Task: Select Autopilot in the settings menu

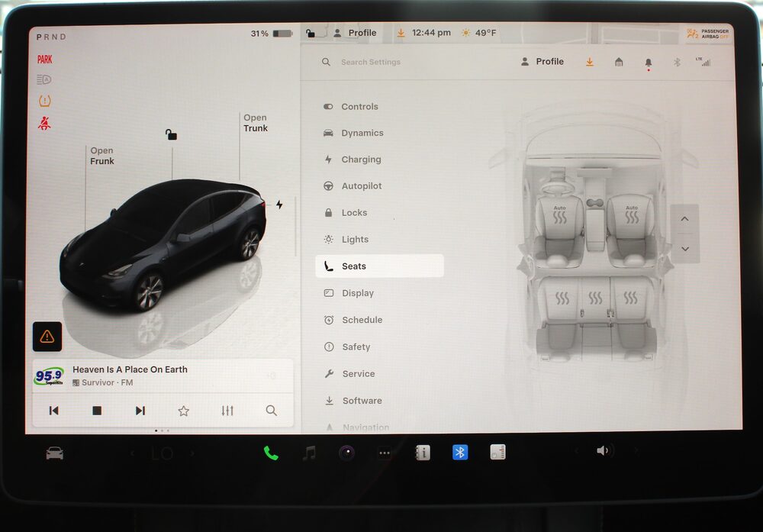Action: click(x=361, y=186)
